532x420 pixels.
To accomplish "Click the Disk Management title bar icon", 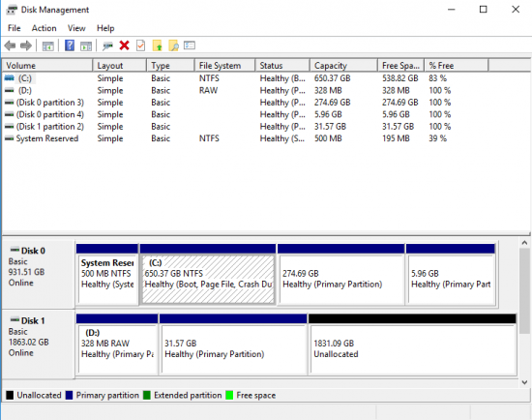I will pos(11,10).
